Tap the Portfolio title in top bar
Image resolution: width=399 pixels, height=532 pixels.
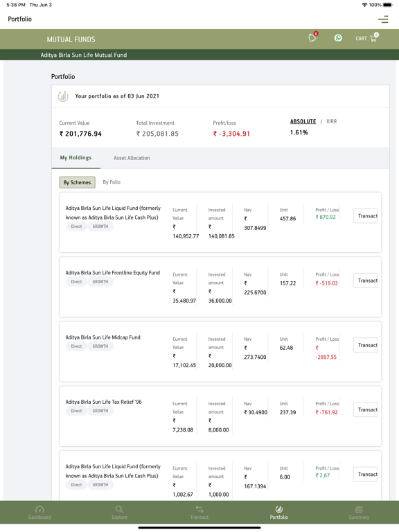pos(19,19)
